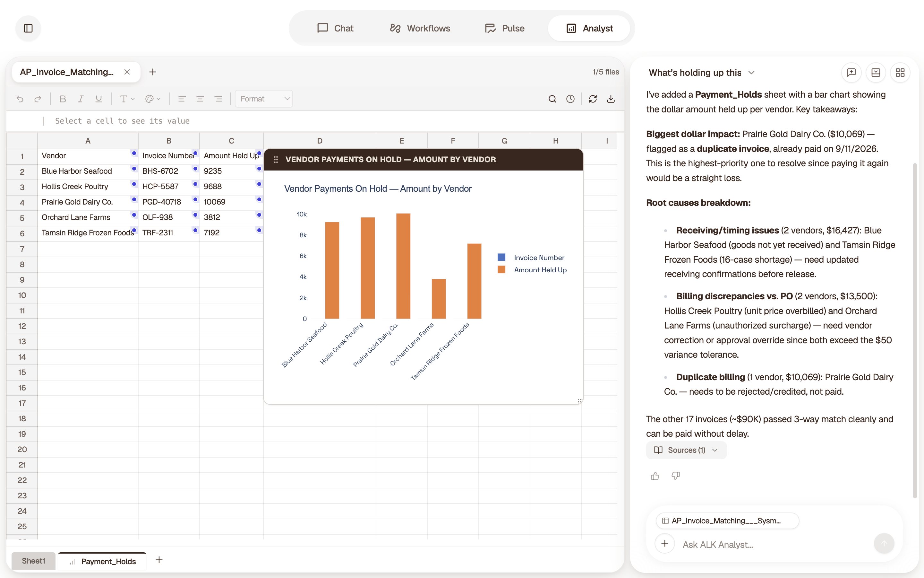Image resolution: width=924 pixels, height=578 pixels.
Task: Click the AP_Invoice_Matching attachment chip
Action: click(x=727, y=521)
